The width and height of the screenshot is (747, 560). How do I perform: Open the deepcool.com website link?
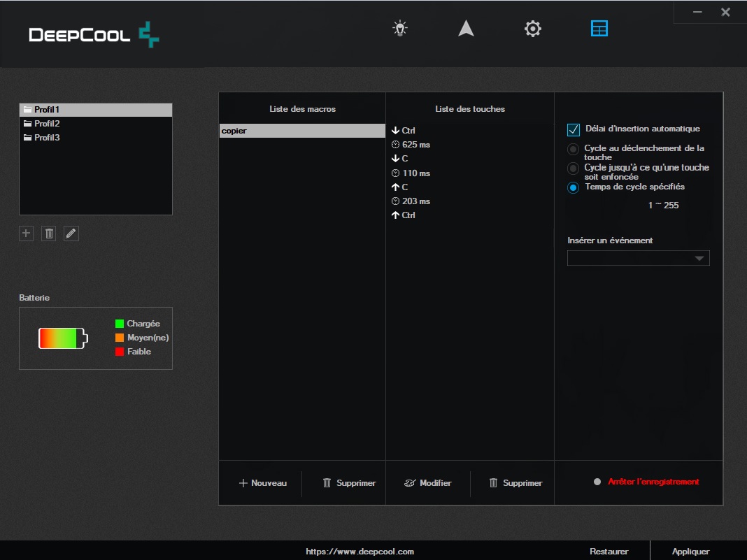pos(360,552)
